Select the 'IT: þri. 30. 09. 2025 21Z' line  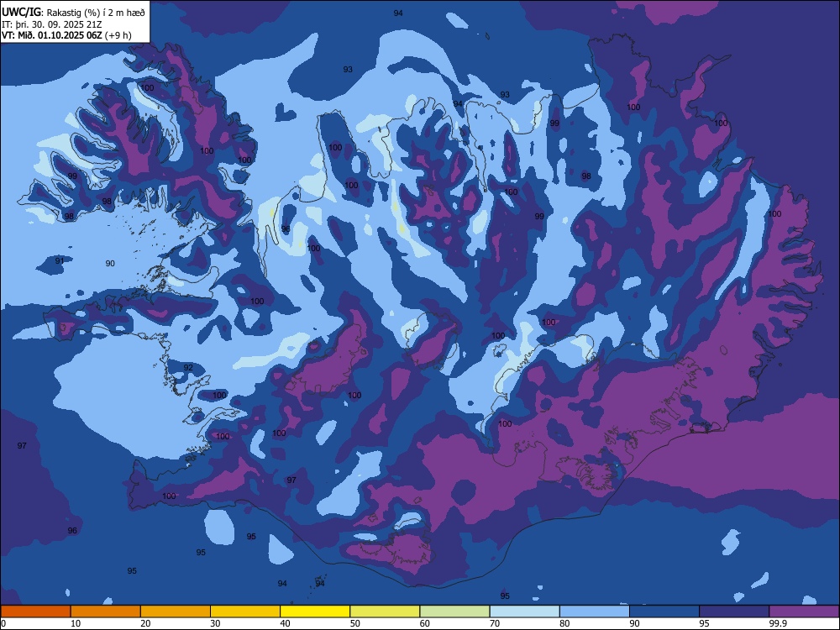coord(54,24)
